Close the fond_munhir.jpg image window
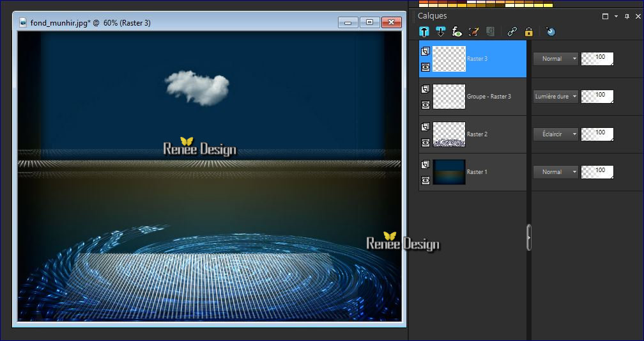The height and width of the screenshot is (341, 644). (392, 22)
